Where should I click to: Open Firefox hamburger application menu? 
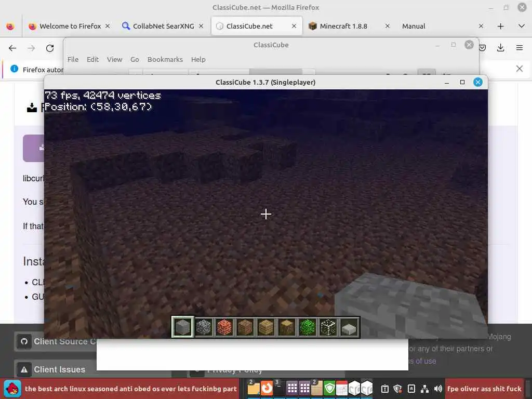(x=520, y=48)
